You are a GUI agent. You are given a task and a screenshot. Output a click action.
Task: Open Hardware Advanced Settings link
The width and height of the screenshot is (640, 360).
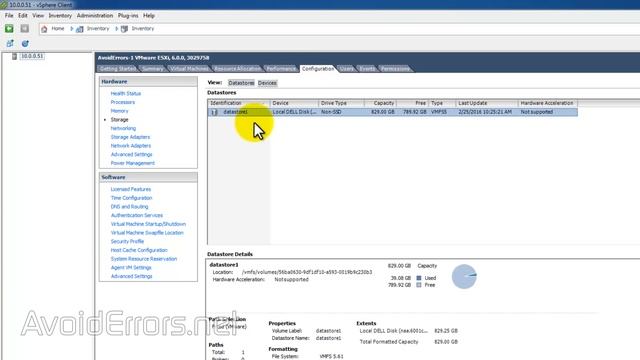[131, 154]
